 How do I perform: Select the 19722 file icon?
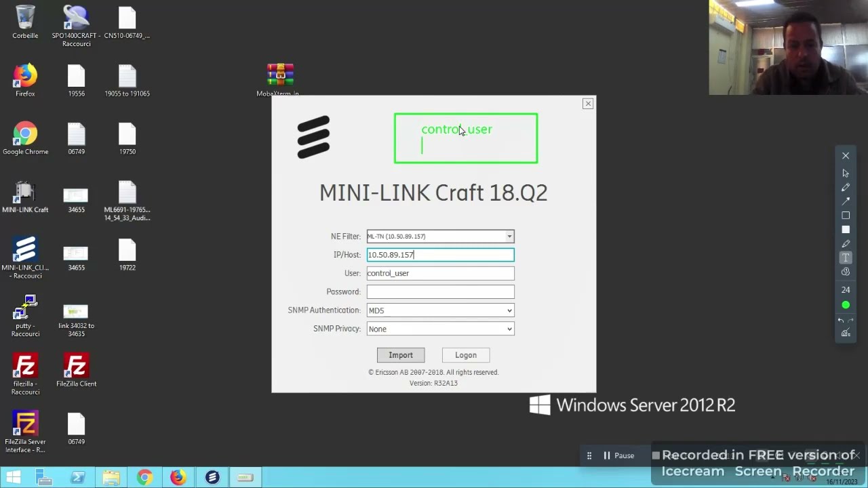(x=127, y=255)
